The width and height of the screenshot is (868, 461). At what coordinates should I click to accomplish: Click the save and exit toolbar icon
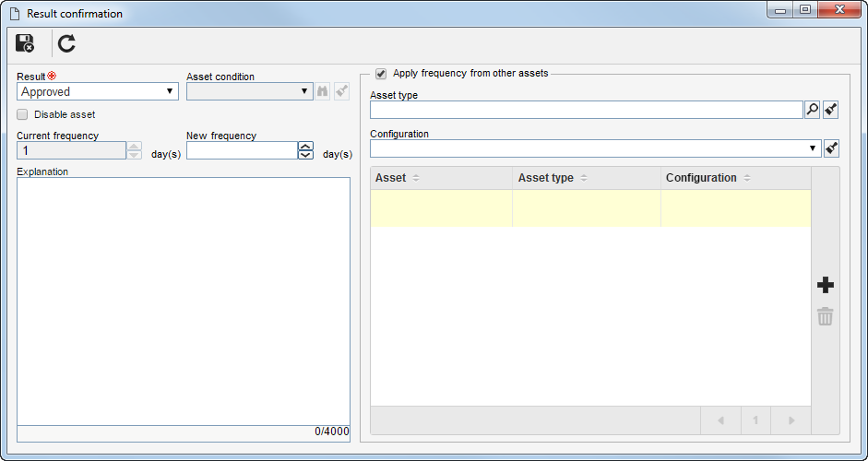tap(25, 43)
